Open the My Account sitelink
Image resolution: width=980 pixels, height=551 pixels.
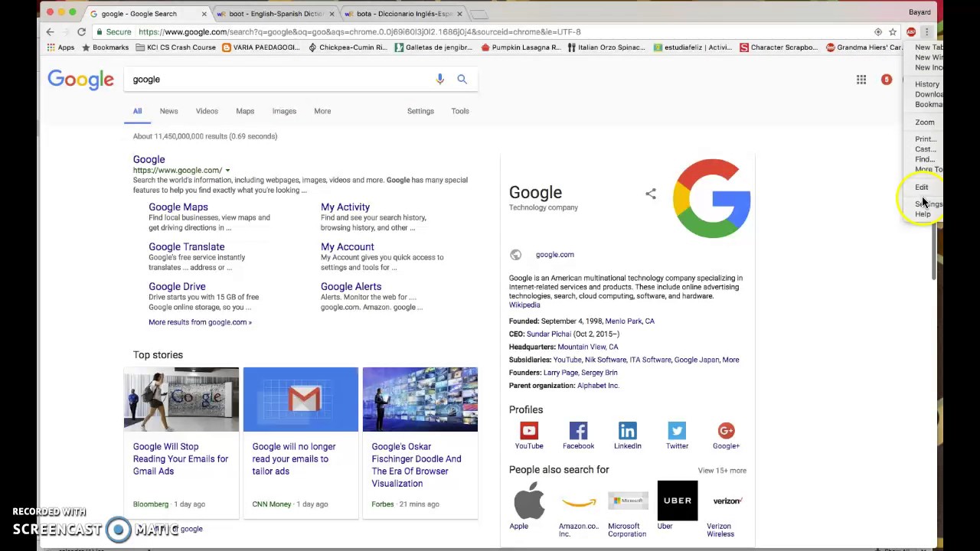pos(348,247)
